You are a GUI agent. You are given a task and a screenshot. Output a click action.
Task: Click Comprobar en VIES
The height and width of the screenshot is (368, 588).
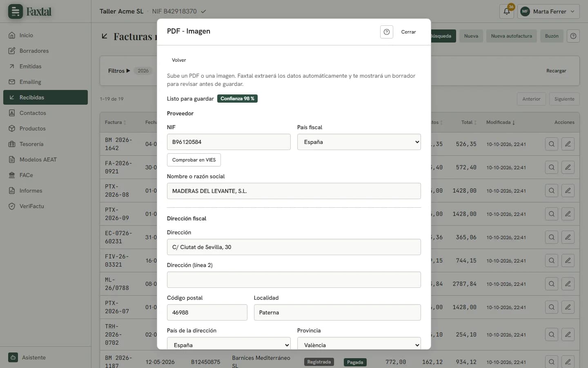194,160
